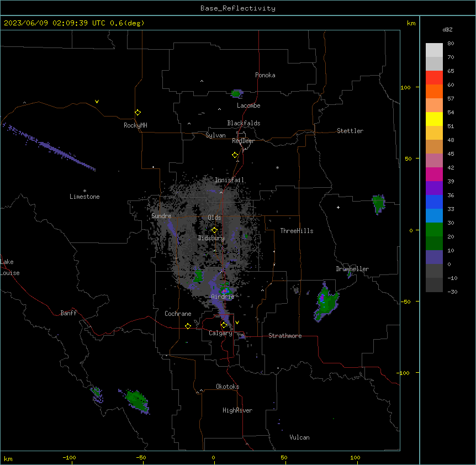Click the Olds town label

214,218
